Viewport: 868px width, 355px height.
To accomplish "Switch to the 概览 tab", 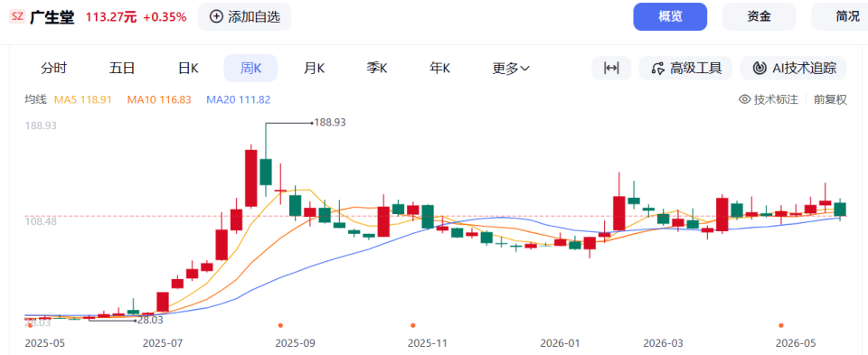I will pyautogui.click(x=670, y=16).
